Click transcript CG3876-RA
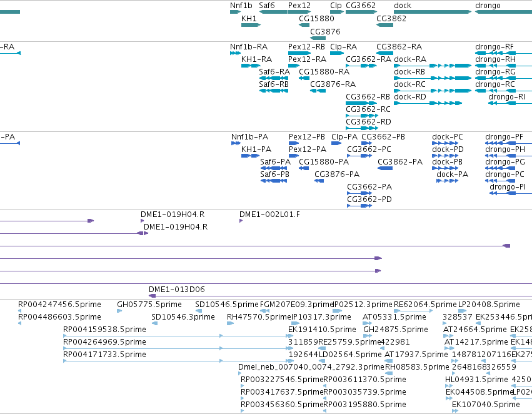 tap(333, 84)
